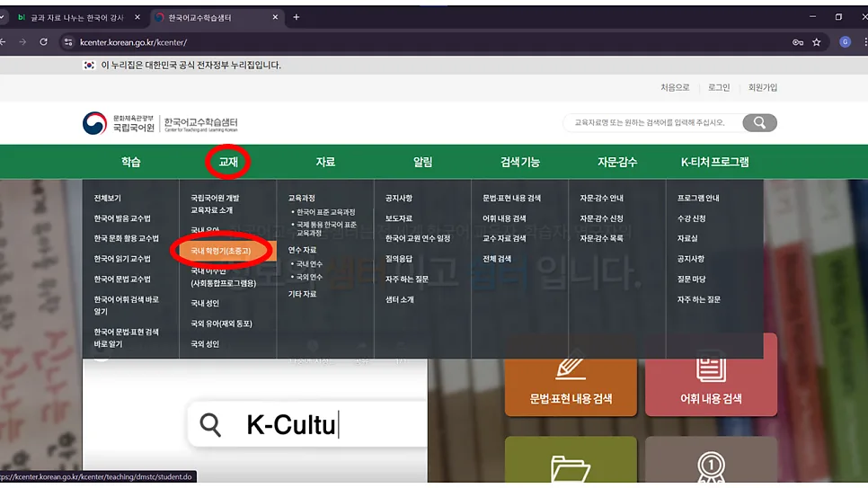Go back with browser back arrow
The width and height of the screenshot is (868, 488).
3,42
